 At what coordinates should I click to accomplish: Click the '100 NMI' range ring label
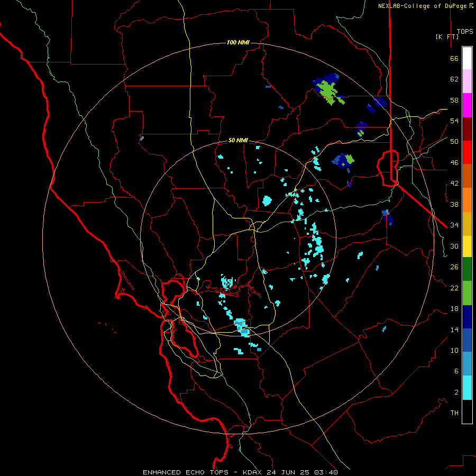238,42
